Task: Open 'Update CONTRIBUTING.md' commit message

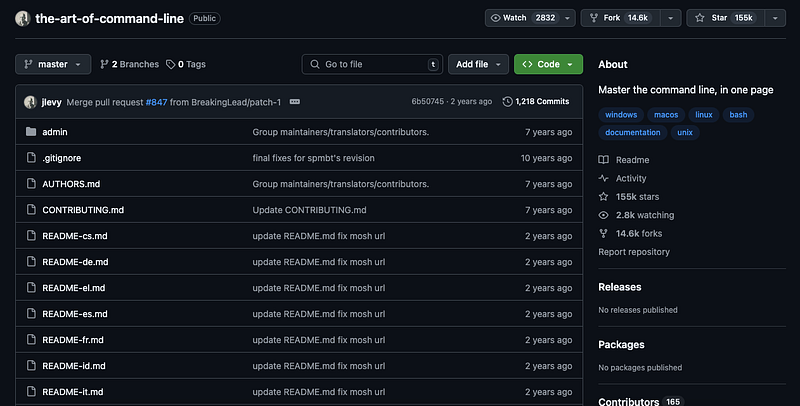Action: point(309,210)
